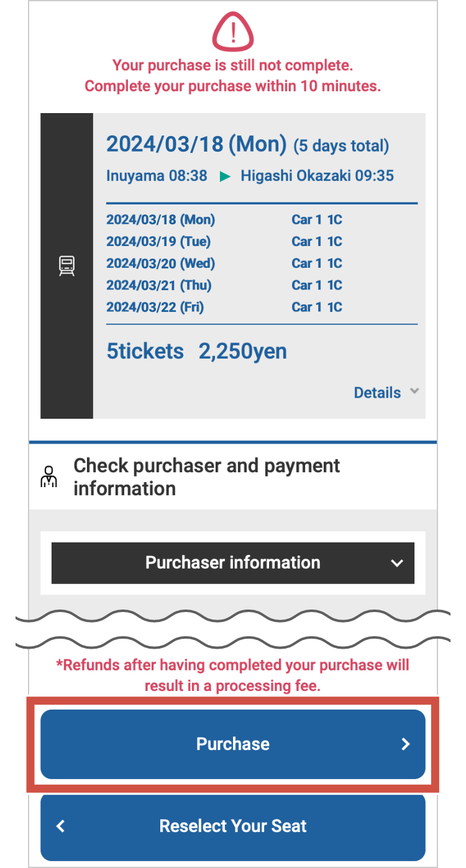The width and height of the screenshot is (466, 868).
Task: Click the Inuyama 08:38 departure text
Action: (x=157, y=176)
